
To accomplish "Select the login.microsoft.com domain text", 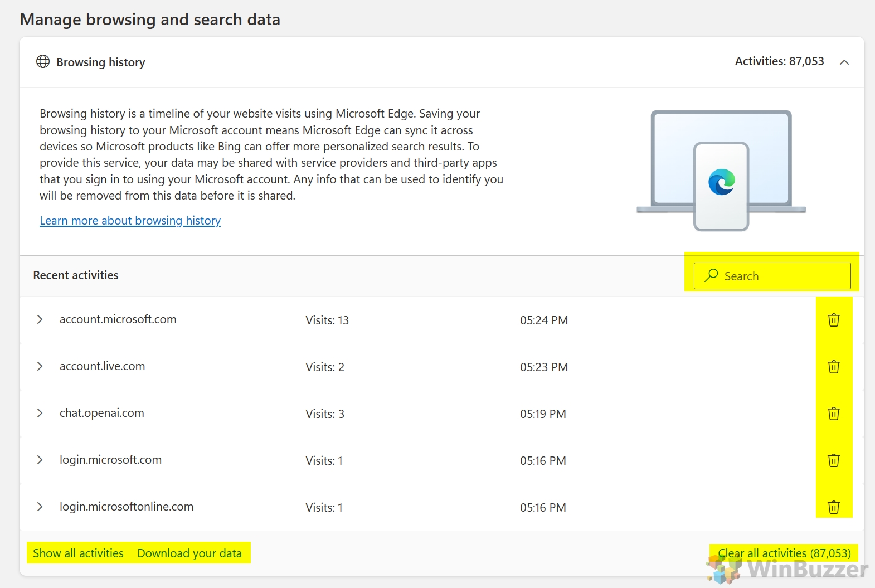I will tap(111, 460).
